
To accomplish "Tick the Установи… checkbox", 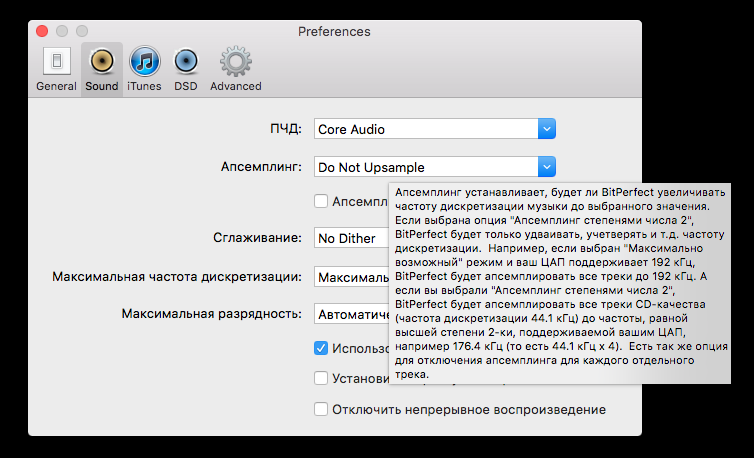I will [x=321, y=378].
